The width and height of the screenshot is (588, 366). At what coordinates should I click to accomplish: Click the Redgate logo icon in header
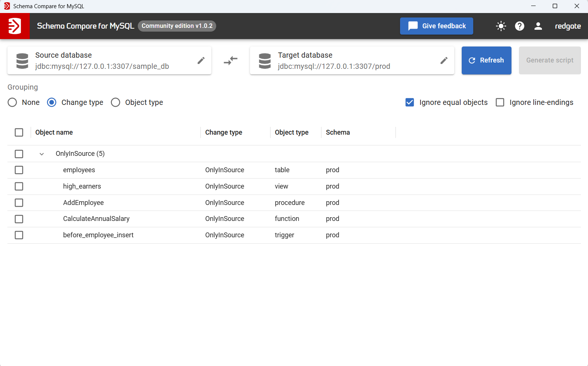click(14, 26)
